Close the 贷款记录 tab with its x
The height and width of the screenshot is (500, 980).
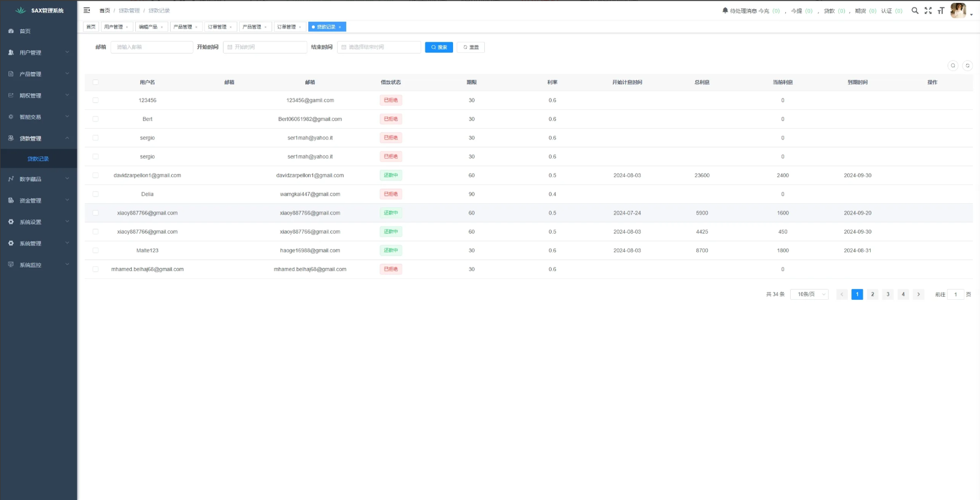(339, 27)
